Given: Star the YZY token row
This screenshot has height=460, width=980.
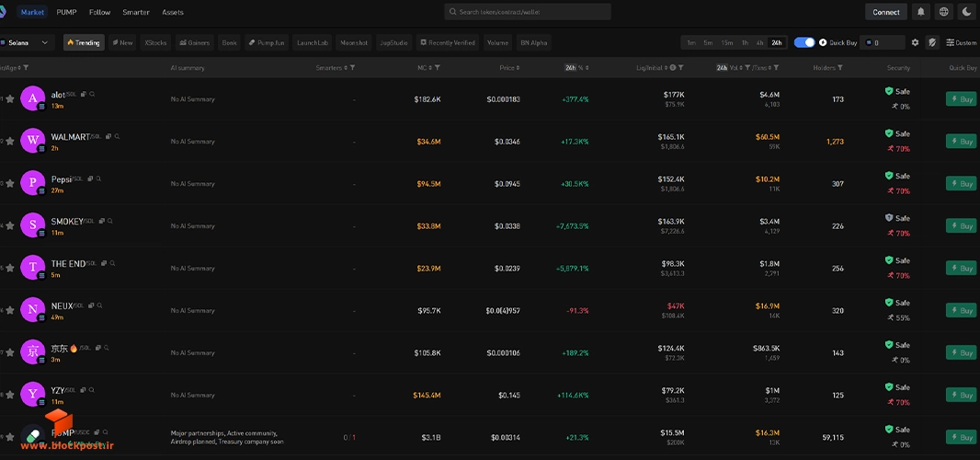Looking at the screenshot, I should point(10,395).
